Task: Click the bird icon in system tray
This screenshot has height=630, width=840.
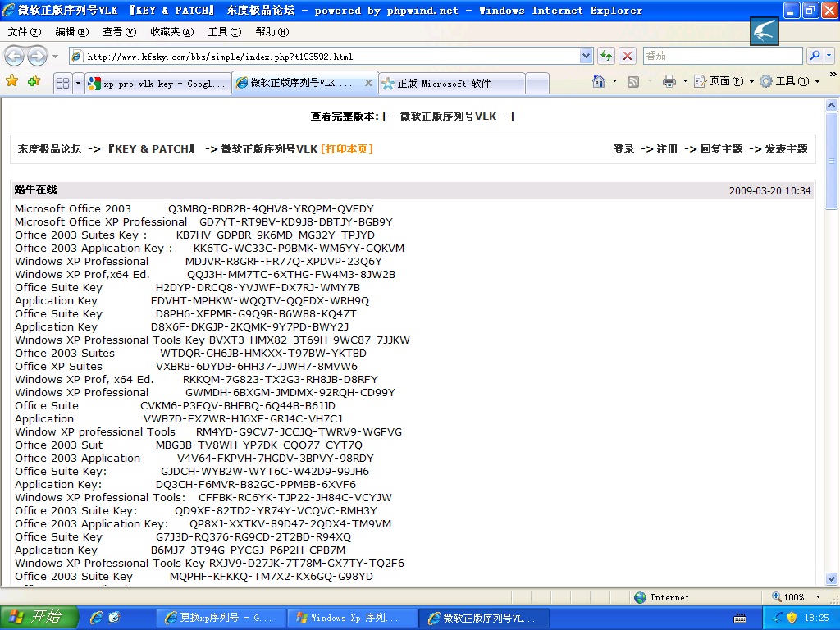Action: [x=778, y=618]
